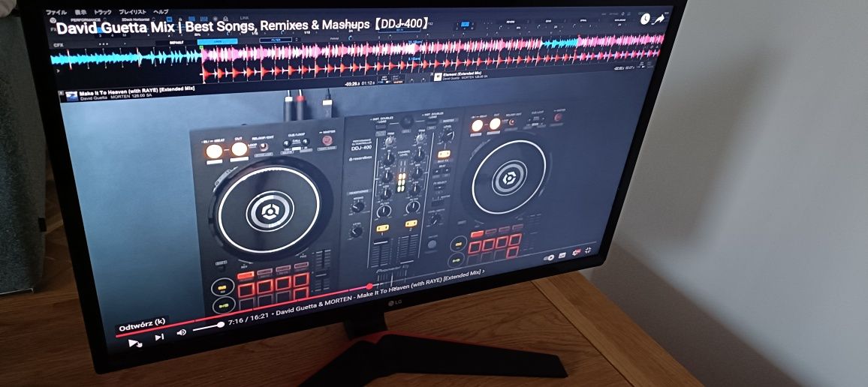The image size is (868, 387).
Task: Exit fullscreen mode
Action: coord(588,250)
